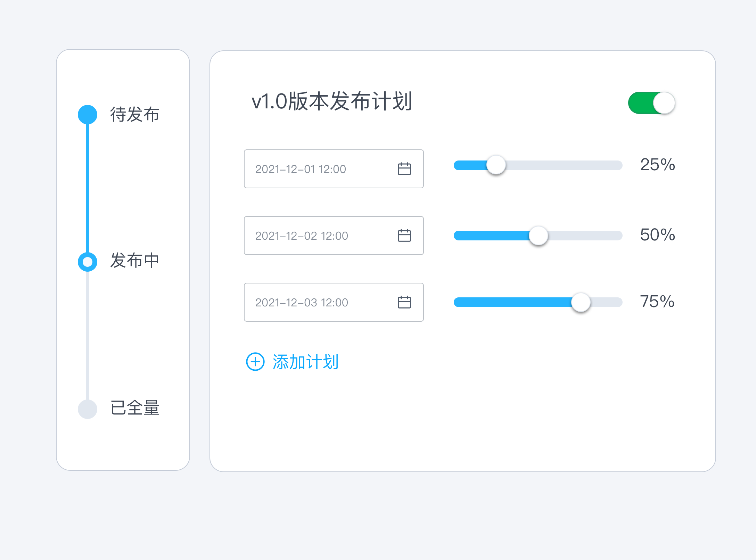The width and height of the screenshot is (756, 560).
Task: Click calendar icon for 2021-12-01 date field
Action: (x=404, y=169)
